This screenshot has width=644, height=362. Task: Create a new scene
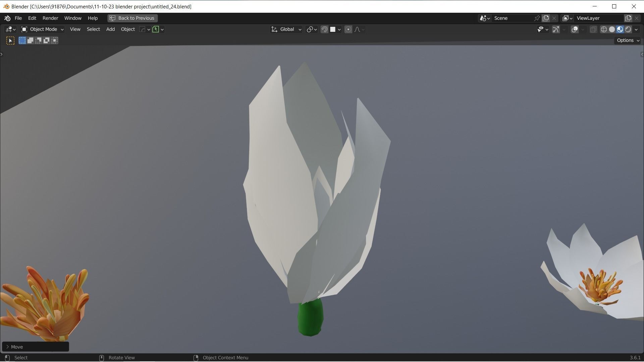(x=546, y=18)
